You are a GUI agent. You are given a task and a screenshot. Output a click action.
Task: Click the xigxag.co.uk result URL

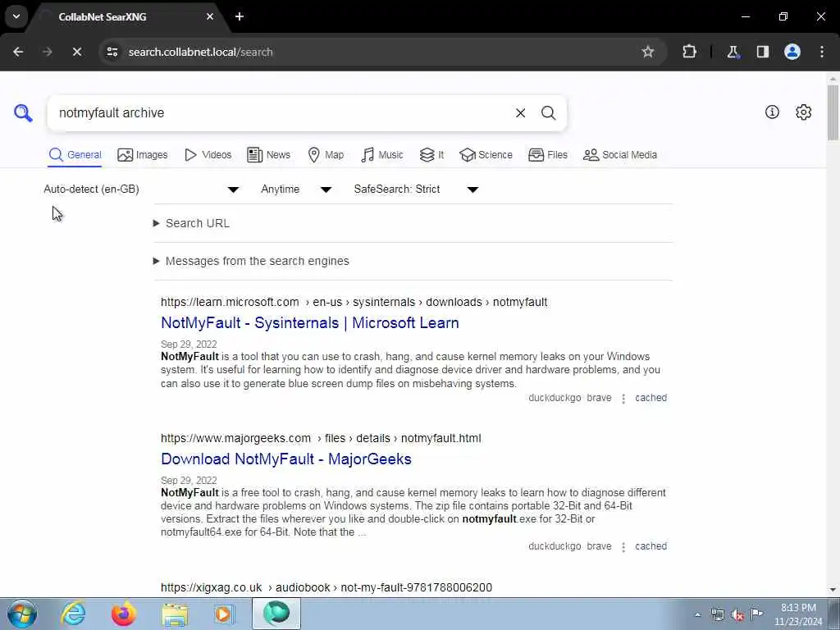point(326,587)
